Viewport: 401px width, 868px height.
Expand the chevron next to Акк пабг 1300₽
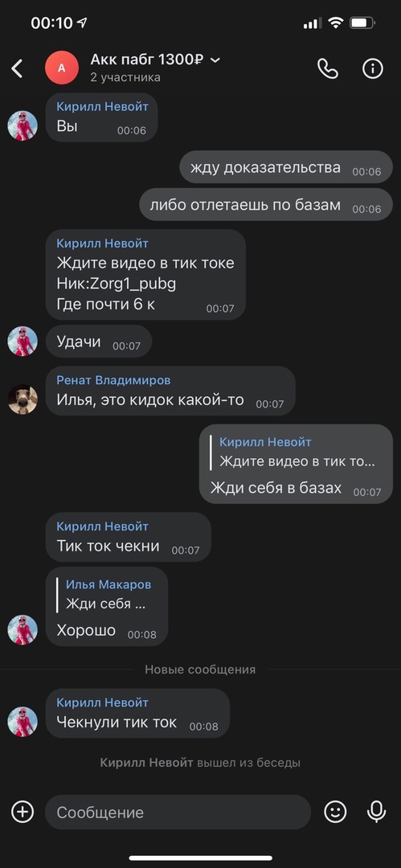coord(215,60)
